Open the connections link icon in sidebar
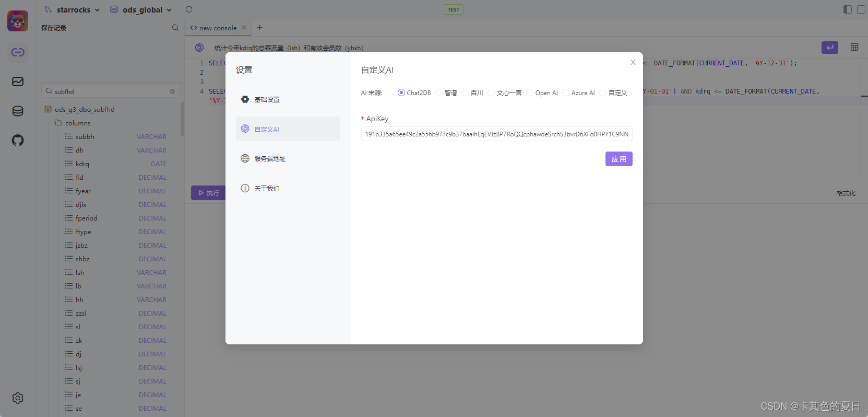Image resolution: width=868 pixels, height=417 pixels. pos(18,52)
